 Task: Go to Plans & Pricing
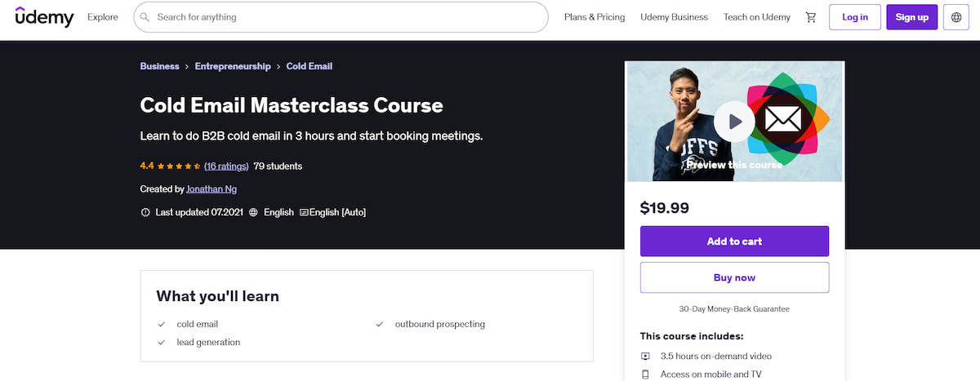(x=595, y=17)
